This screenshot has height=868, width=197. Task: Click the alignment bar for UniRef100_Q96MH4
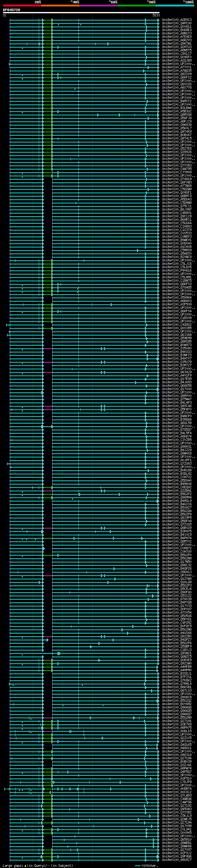[x=84, y=497]
